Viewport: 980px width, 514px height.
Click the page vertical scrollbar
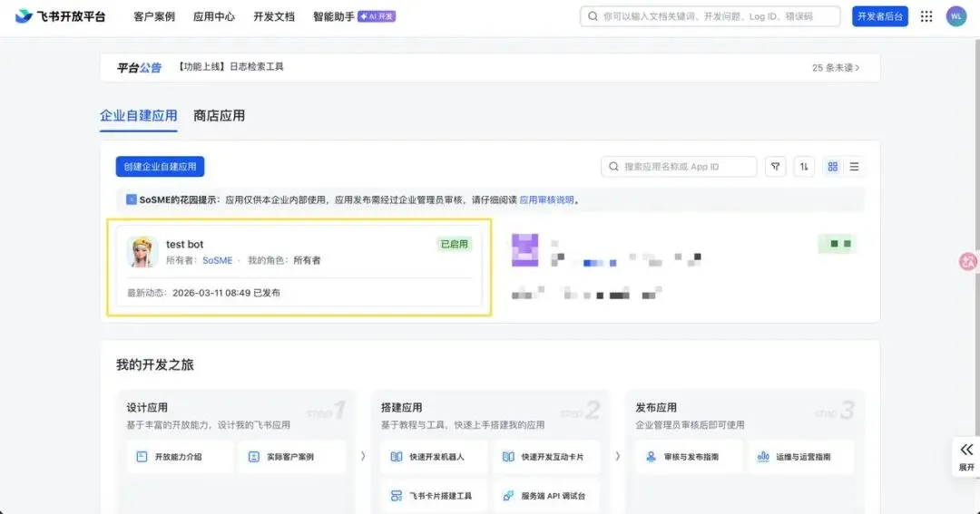point(977,143)
